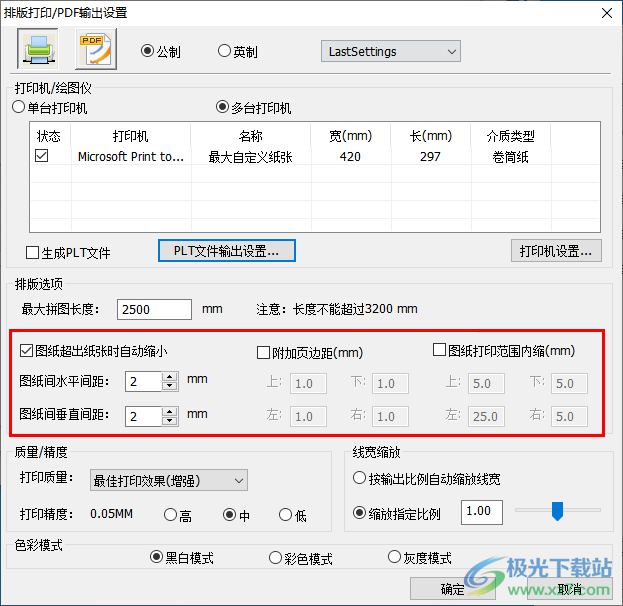Click the PDF output icon
The image size is (623, 606).
(x=96, y=49)
